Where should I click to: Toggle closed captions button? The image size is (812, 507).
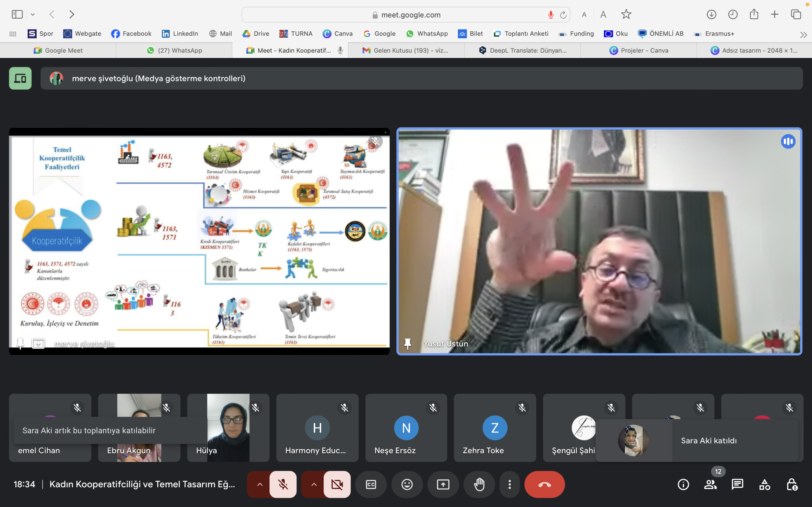click(x=371, y=484)
